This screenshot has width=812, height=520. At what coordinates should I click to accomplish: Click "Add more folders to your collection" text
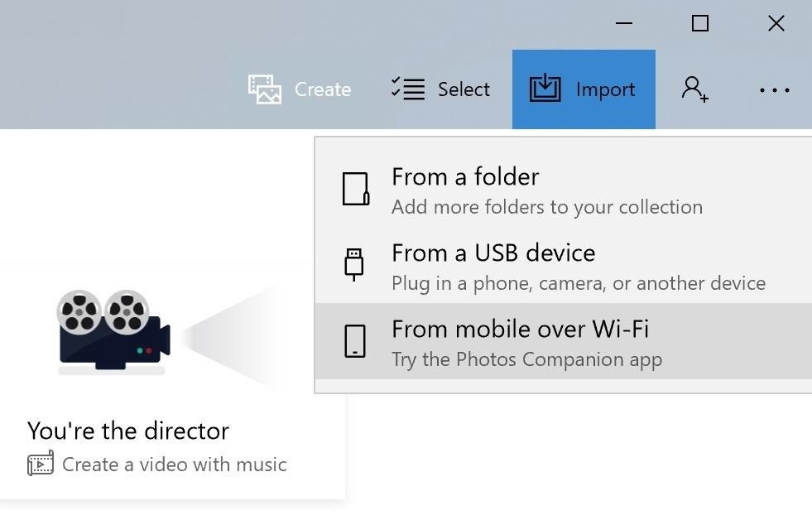click(x=547, y=207)
